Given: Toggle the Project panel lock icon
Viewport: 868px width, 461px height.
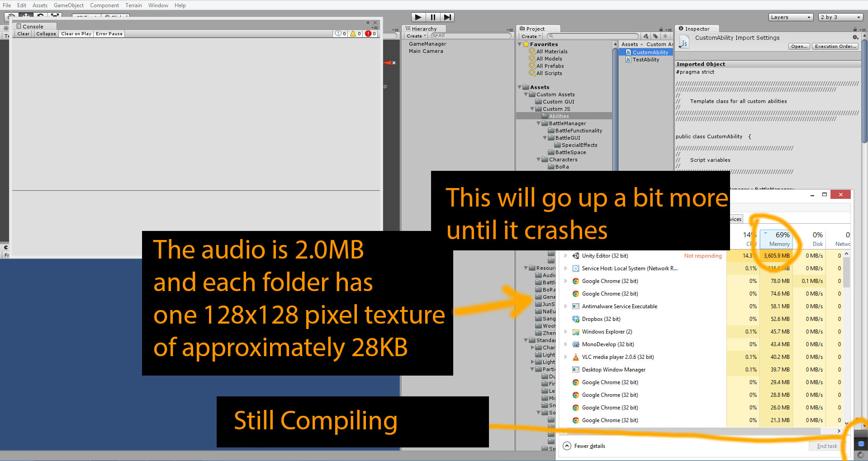Looking at the screenshot, I should [661, 29].
